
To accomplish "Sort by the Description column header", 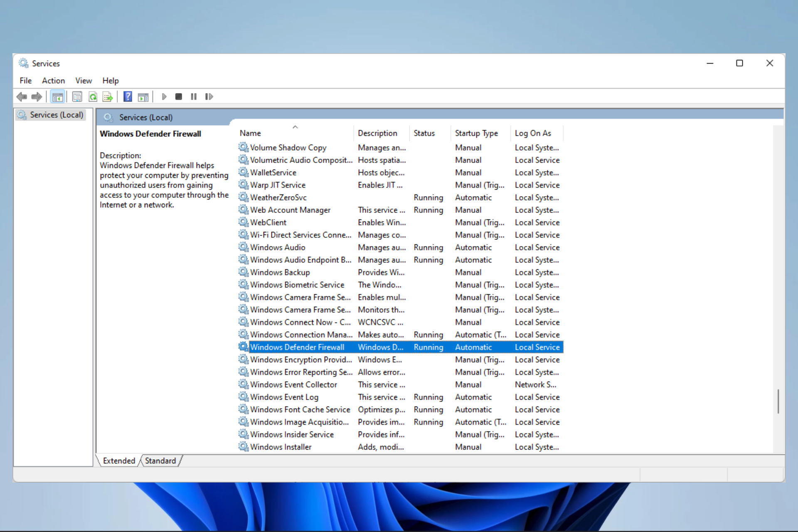I will [382, 133].
